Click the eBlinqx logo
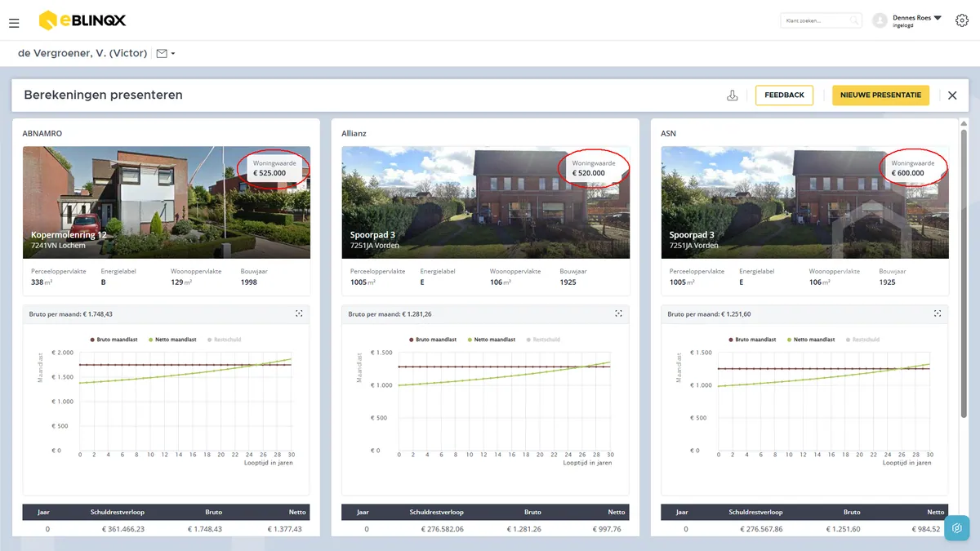The height and width of the screenshot is (551, 980). point(82,20)
